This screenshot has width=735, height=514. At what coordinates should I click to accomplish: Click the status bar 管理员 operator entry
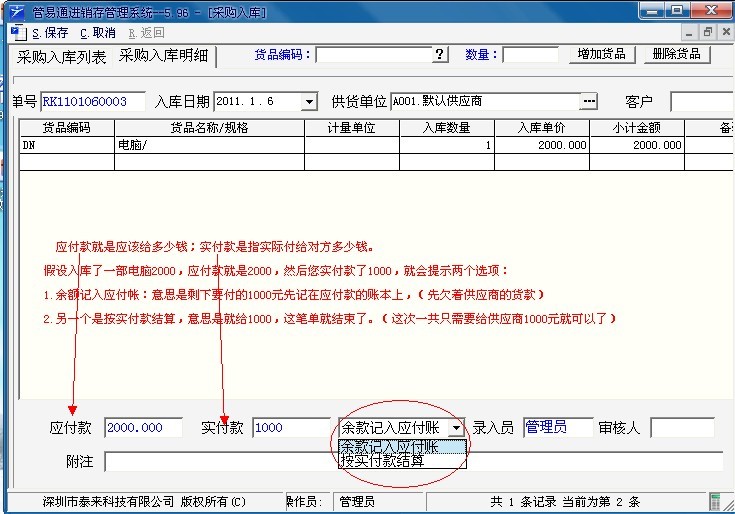[357, 502]
